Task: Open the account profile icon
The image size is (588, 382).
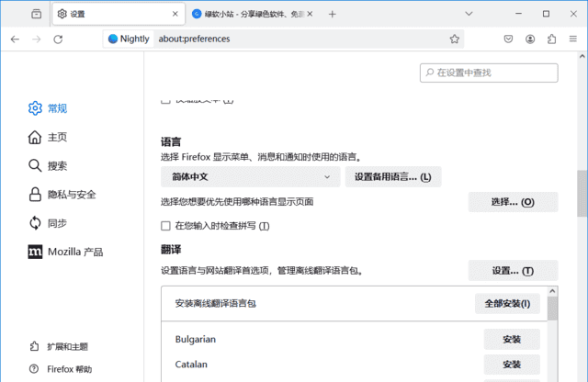Action: click(x=530, y=39)
